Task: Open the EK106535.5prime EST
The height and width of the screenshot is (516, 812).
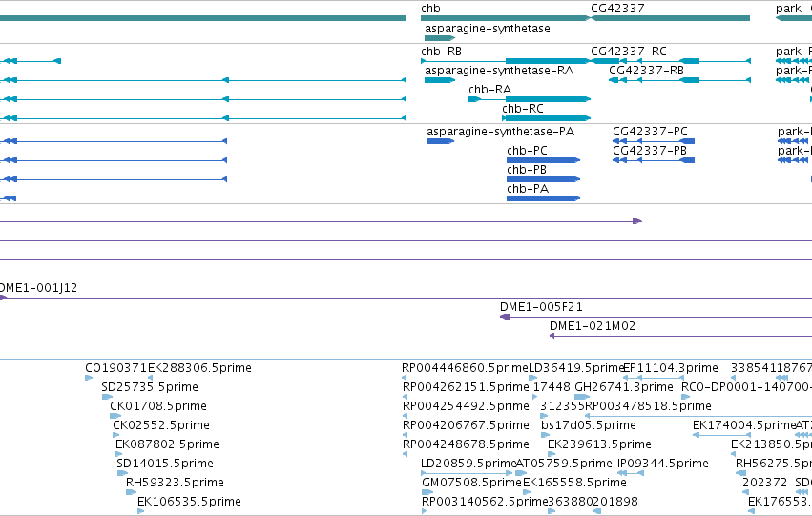Action: (140, 511)
